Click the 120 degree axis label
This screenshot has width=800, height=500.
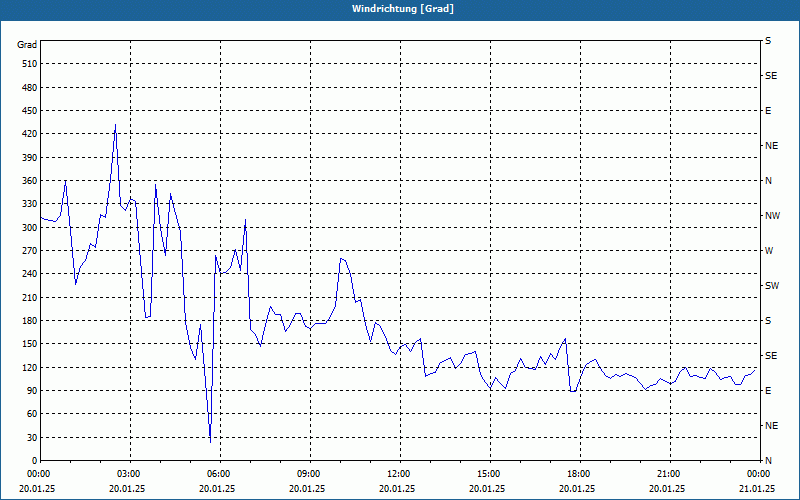(x=30, y=367)
